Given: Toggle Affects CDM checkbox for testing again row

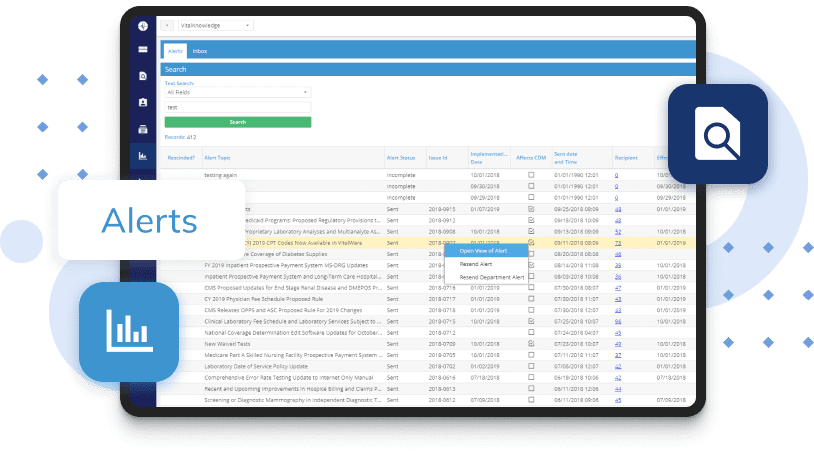Looking at the screenshot, I should 531,174.
